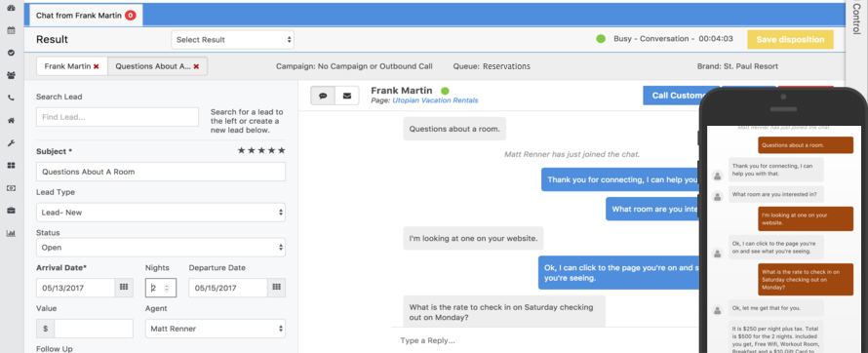Click the Nights number field
Viewport: 868px width, 353px height.
pyautogui.click(x=161, y=288)
